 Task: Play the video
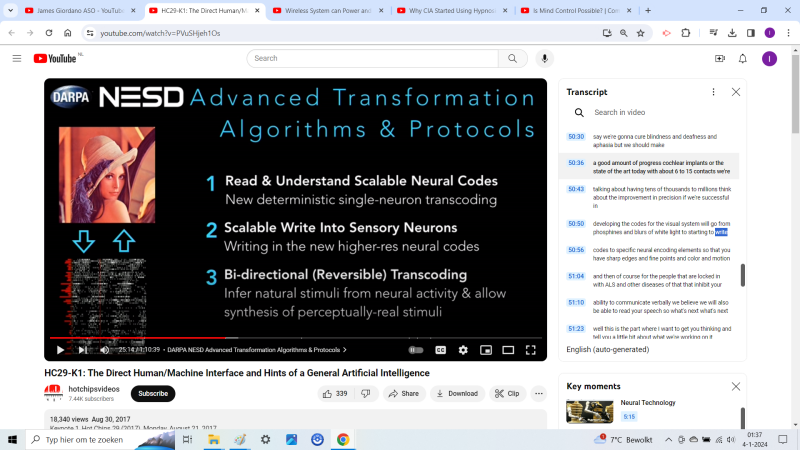point(60,350)
